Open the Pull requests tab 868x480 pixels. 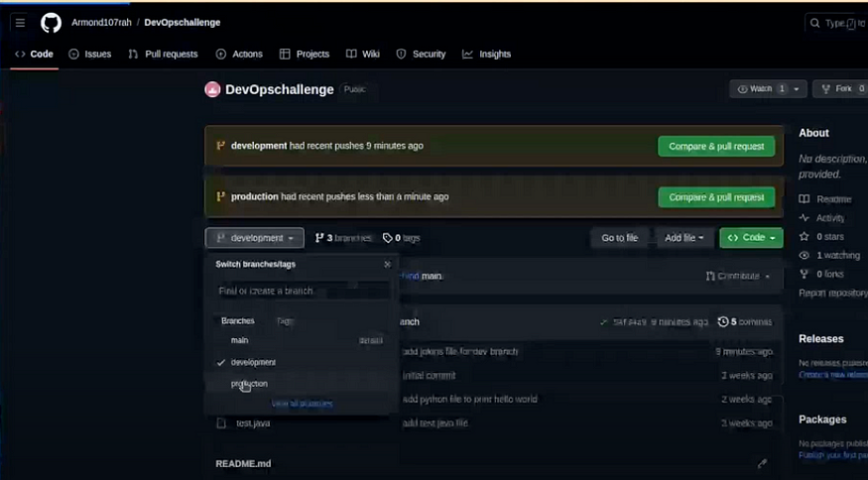point(163,55)
